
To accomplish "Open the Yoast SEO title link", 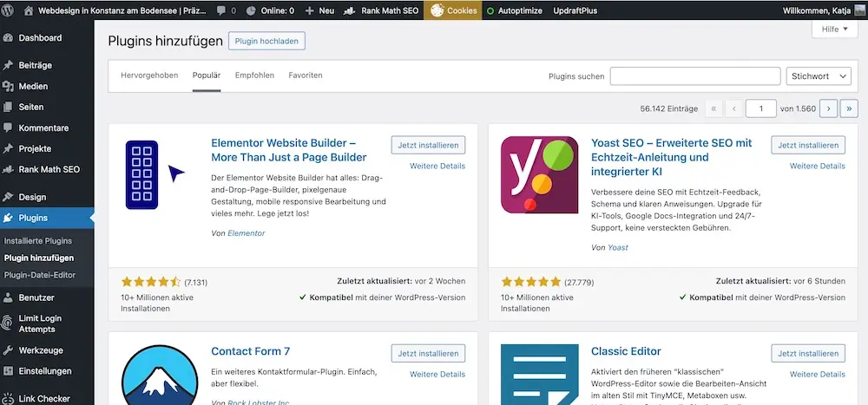I will point(672,157).
